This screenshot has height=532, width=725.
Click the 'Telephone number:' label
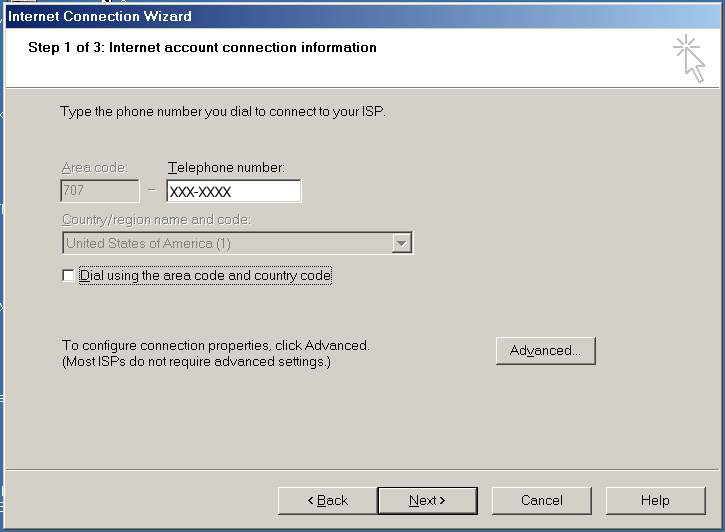[x=226, y=167]
